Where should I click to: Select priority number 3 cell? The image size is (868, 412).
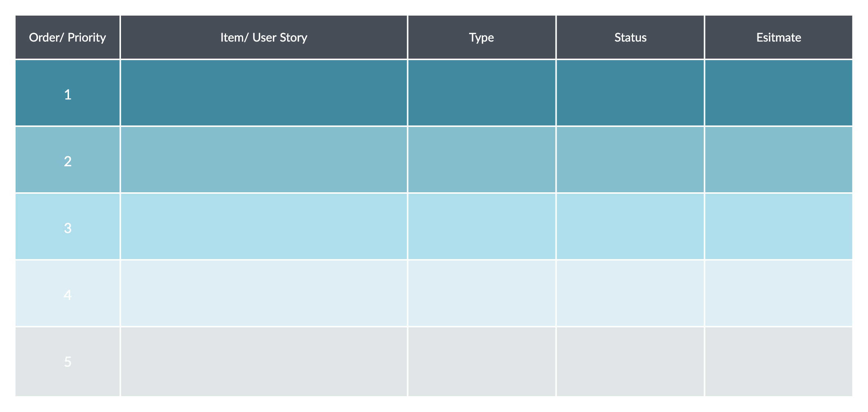(x=68, y=227)
